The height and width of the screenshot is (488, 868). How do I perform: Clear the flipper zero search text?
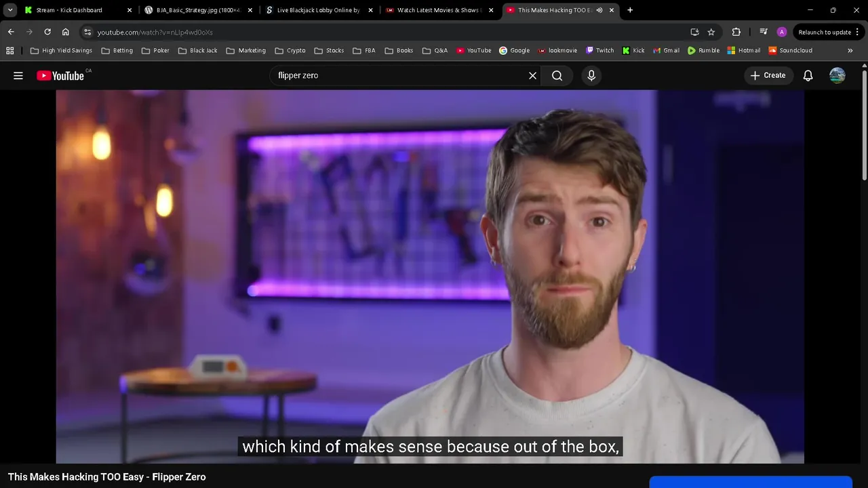point(532,76)
